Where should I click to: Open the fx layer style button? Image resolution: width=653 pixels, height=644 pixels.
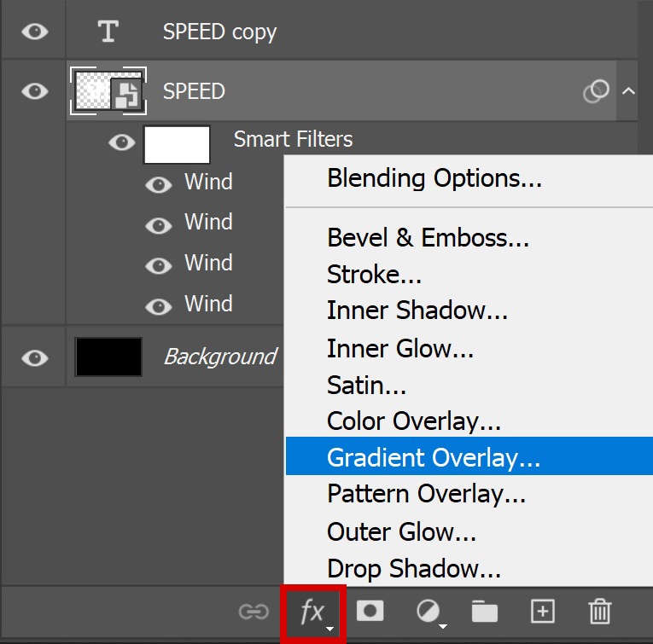[x=313, y=612]
